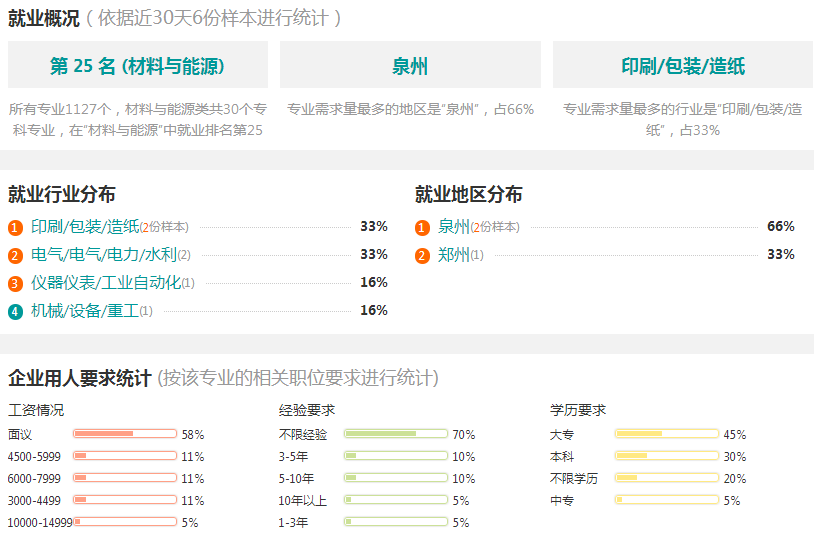814x535 pixels.
Task: Click the 不限学历 education label
Action: point(574,478)
